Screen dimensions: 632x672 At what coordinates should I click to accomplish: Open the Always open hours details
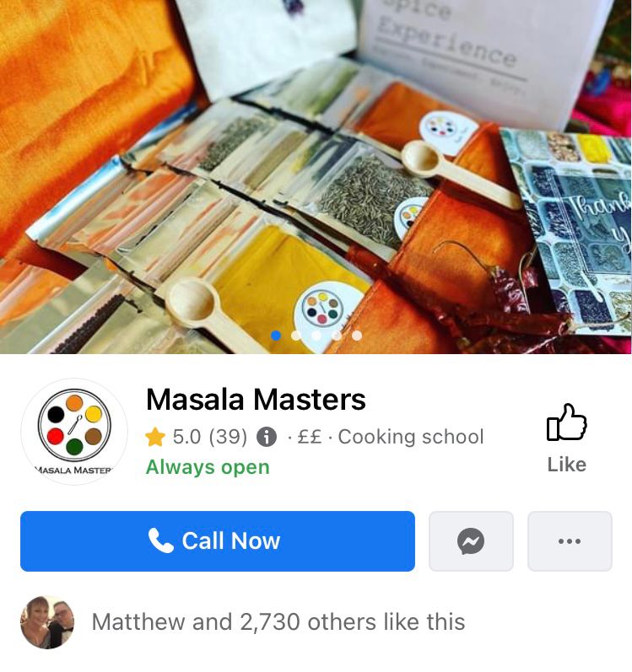pyautogui.click(x=208, y=467)
